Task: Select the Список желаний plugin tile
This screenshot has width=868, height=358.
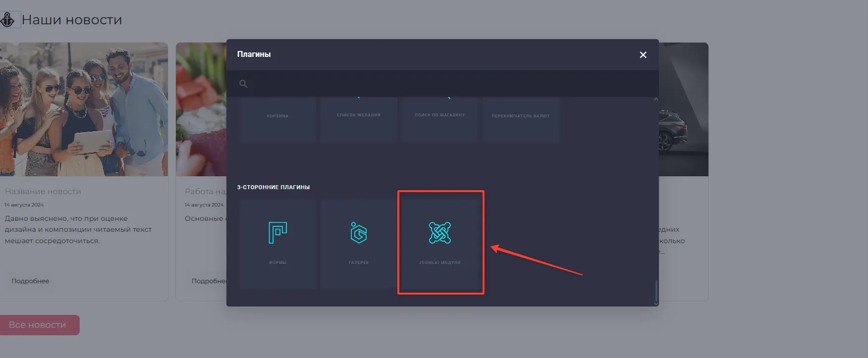Action: click(x=359, y=119)
